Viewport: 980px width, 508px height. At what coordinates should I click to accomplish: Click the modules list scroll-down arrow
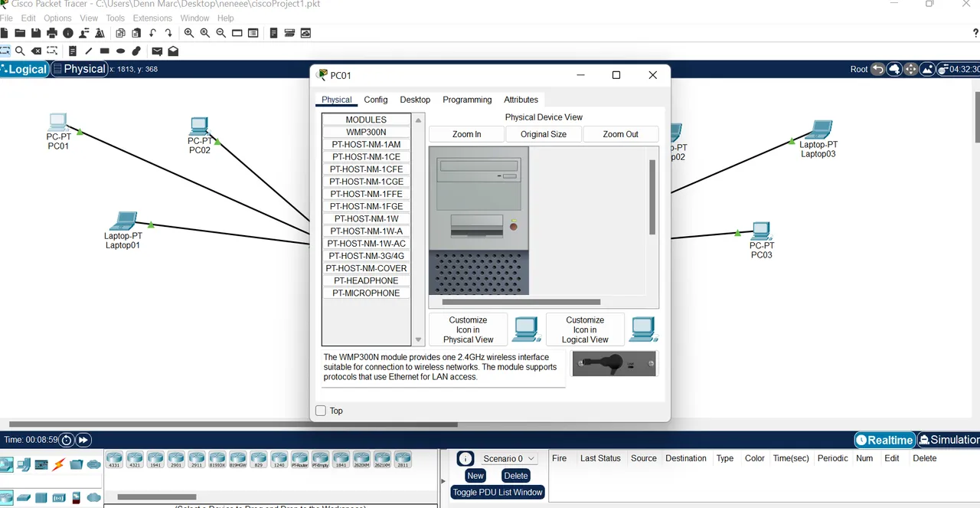click(x=418, y=339)
